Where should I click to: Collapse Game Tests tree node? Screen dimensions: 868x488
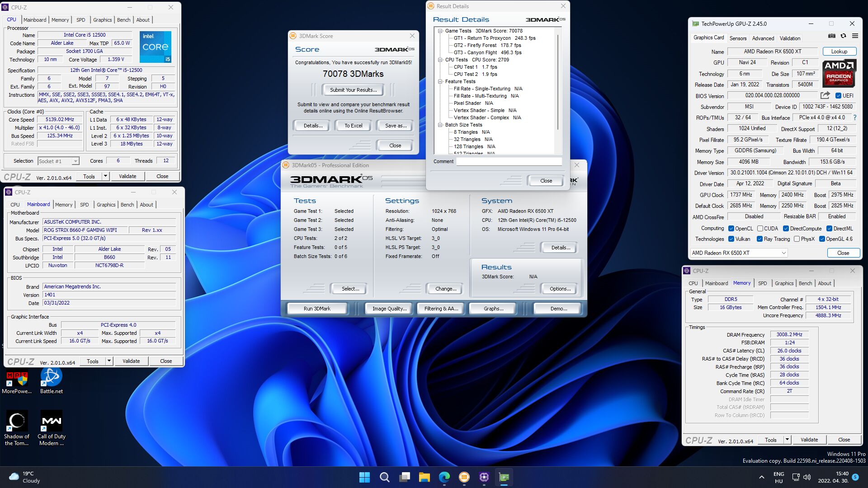point(440,31)
